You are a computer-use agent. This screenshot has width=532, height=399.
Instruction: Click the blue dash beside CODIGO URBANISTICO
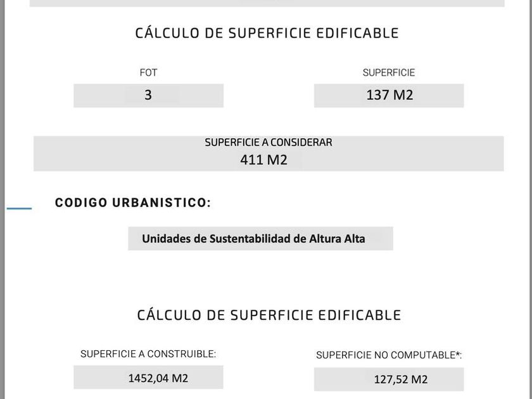[19, 208]
